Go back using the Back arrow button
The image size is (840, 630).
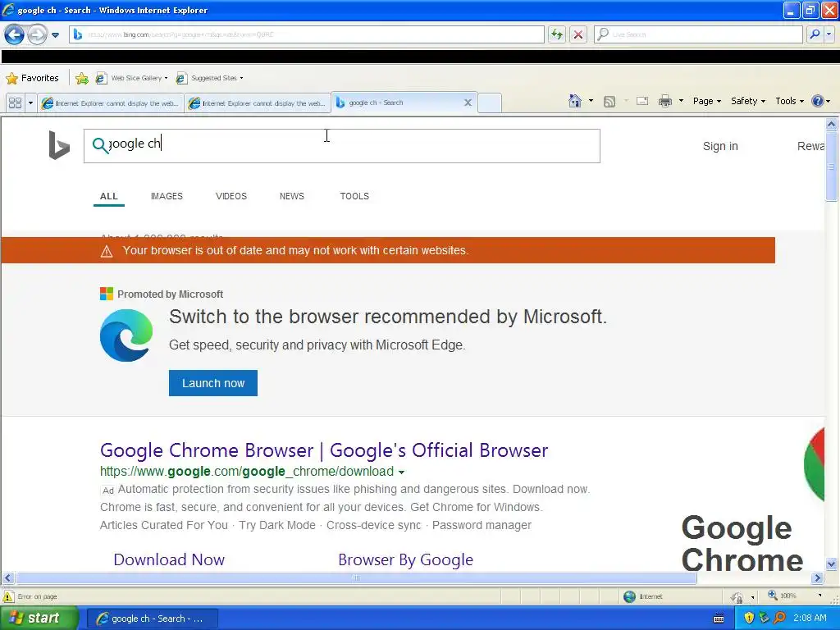[x=15, y=34]
